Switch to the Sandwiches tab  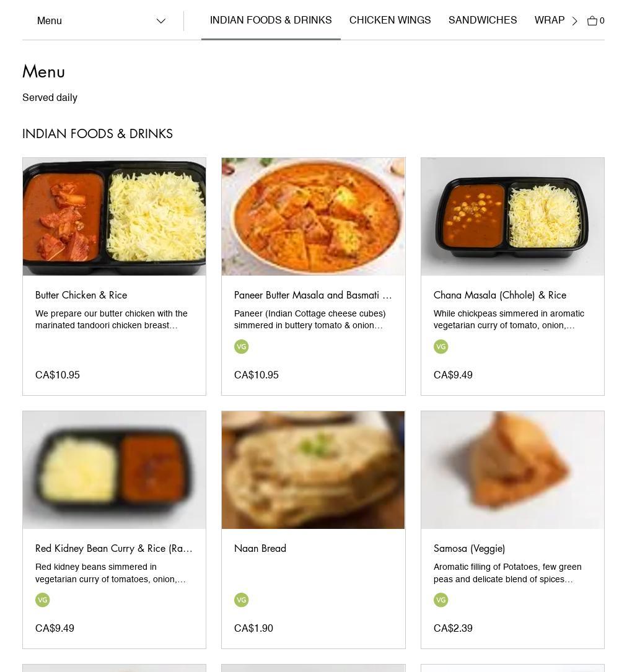tap(483, 20)
